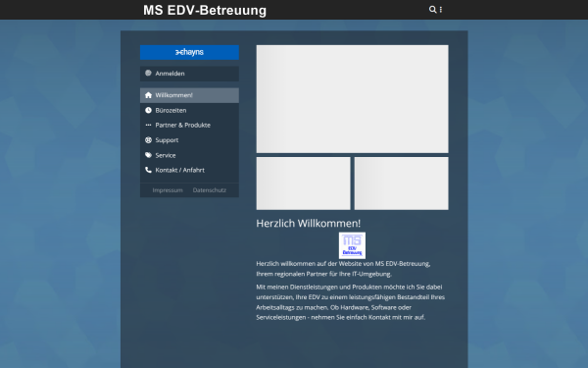Open the Bürozeiten menu entry
This screenshot has width=588, height=368.
189,110
